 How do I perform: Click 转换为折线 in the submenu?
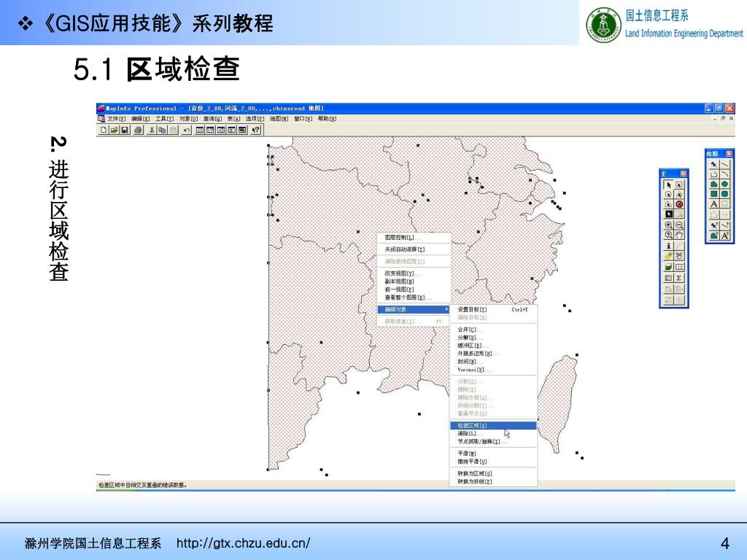tap(494, 481)
